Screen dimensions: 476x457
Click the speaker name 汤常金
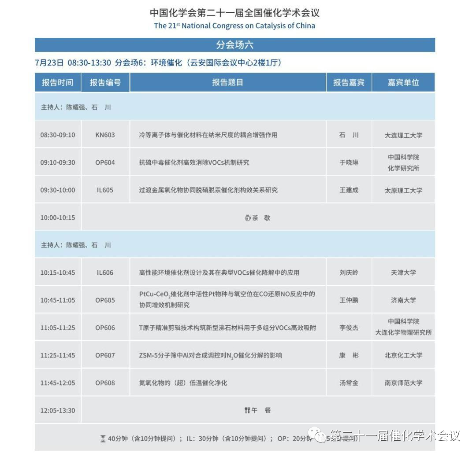(x=349, y=383)
